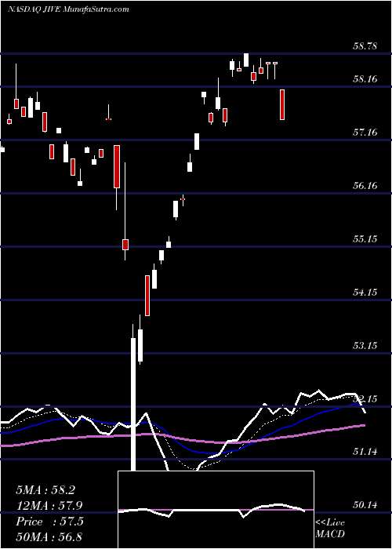Click the NASDAQ JIVE MunafaSutra.com title
The height and width of the screenshot is (549, 392).
[x=68, y=9]
